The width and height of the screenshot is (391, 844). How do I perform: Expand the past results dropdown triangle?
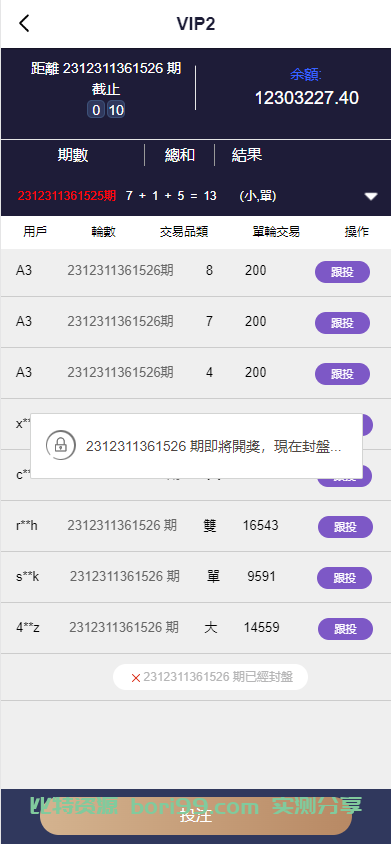coord(371,196)
